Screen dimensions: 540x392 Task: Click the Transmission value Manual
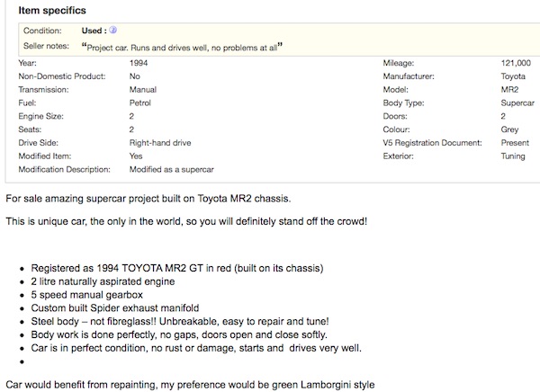tap(142, 90)
